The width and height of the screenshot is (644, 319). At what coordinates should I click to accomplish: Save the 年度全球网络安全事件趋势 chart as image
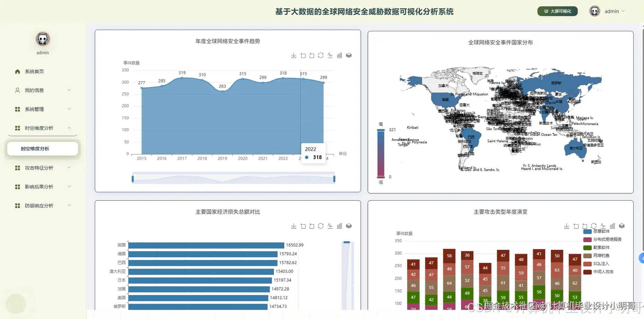294,56
